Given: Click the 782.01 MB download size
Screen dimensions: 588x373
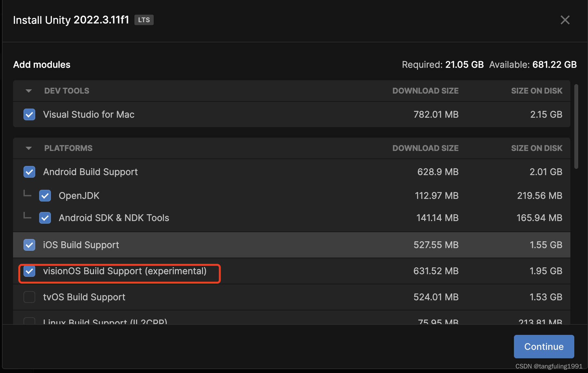Looking at the screenshot, I should coord(436,114).
